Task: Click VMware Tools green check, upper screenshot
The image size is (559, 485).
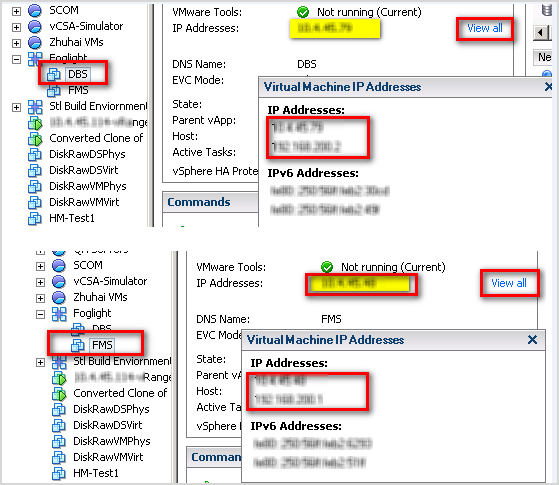Action: [x=303, y=12]
